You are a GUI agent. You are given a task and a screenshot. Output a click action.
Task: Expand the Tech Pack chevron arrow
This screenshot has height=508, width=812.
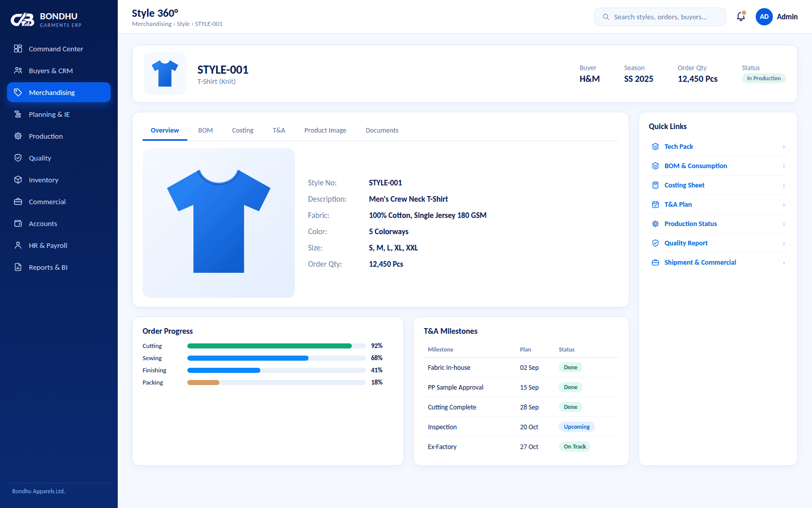click(784, 147)
